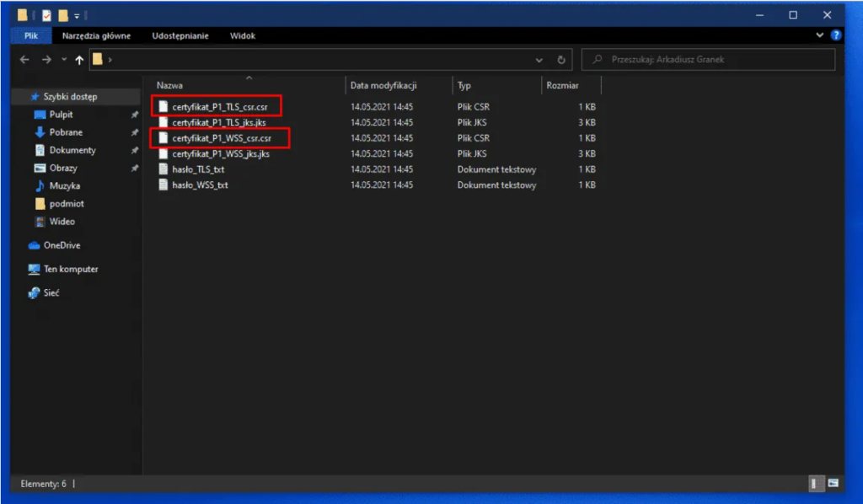Image resolution: width=863 pixels, height=504 pixels.
Task: Select Ten komputer in navigation pane
Action: pyautogui.click(x=71, y=270)
